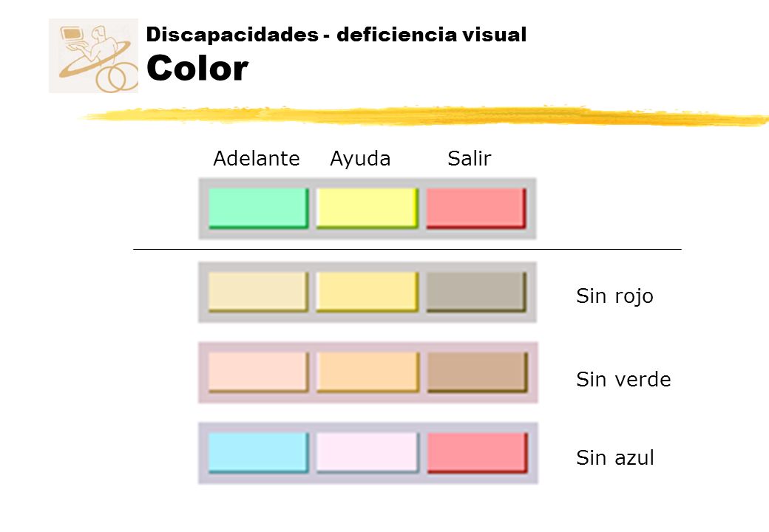Image resolution: width=769 pixels, height=532 pixels.
Task: Click the salmon red swatch in Sin azul row
Action: pos(478,453)
